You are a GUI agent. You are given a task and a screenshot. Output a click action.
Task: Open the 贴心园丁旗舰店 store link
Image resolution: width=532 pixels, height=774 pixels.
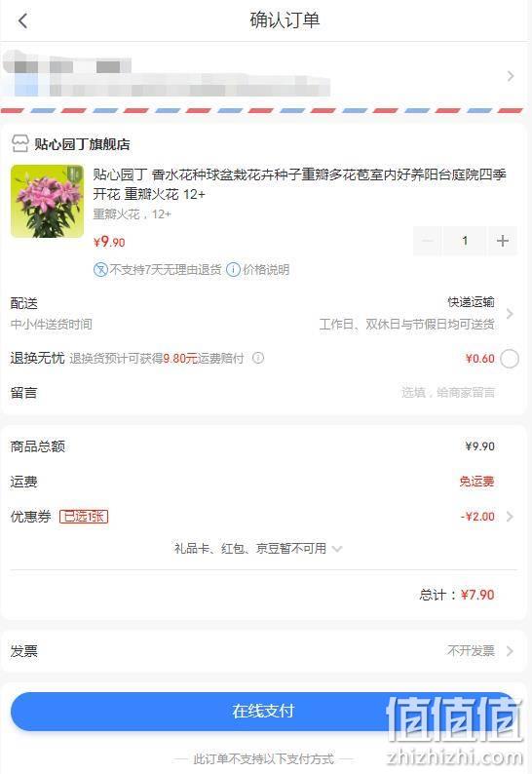pos(82,144)
